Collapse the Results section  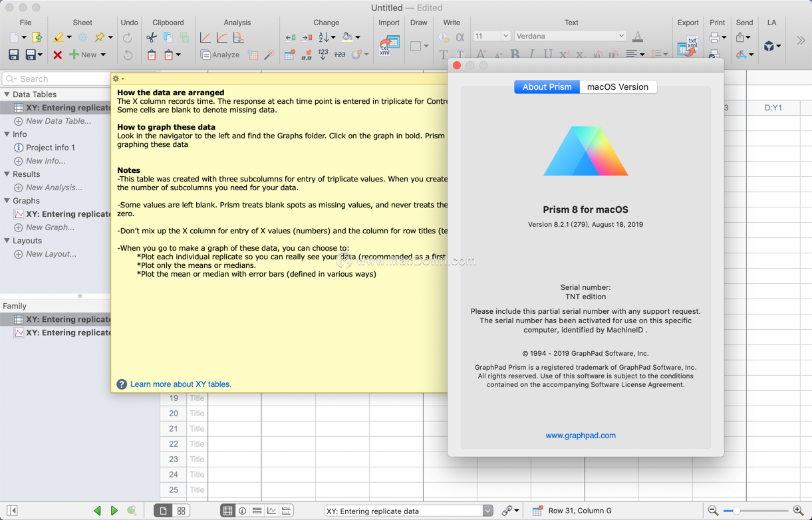[x=7, y=174]
